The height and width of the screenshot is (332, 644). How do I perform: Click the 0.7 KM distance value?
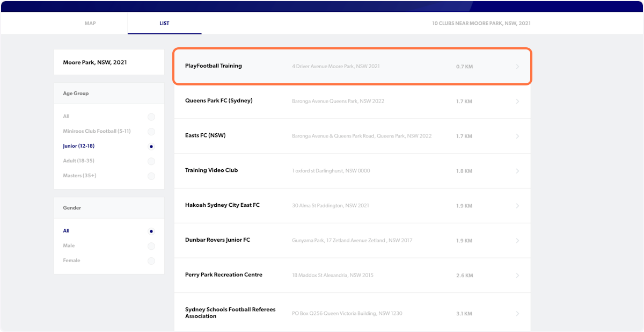(464, 67)
